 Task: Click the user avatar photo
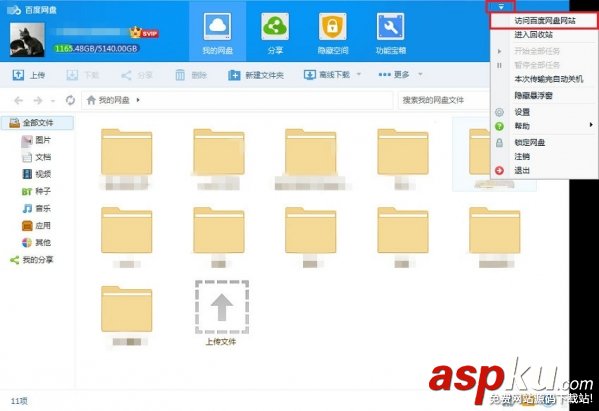27,40
